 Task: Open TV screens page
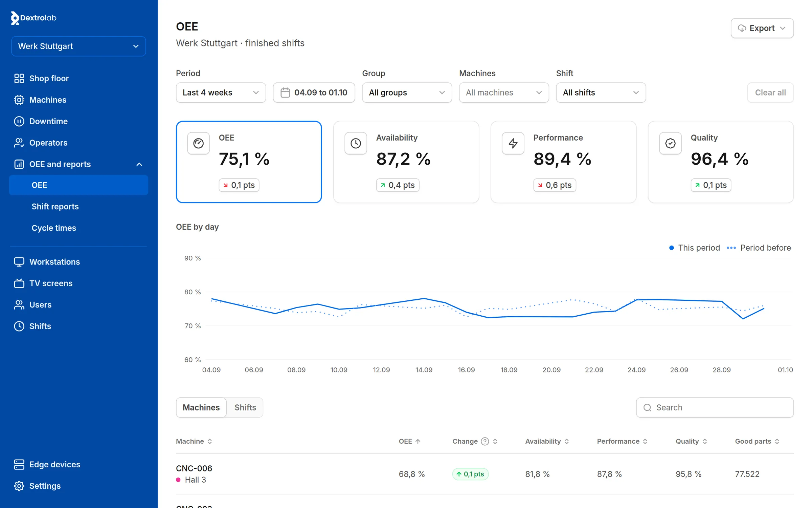[x=78, y=283]
